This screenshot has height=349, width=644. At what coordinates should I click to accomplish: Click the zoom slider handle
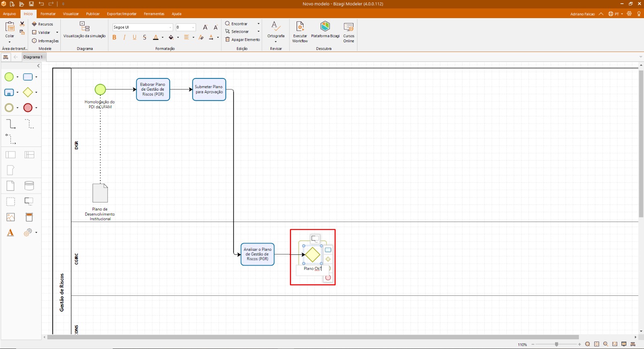coord(556,344)
